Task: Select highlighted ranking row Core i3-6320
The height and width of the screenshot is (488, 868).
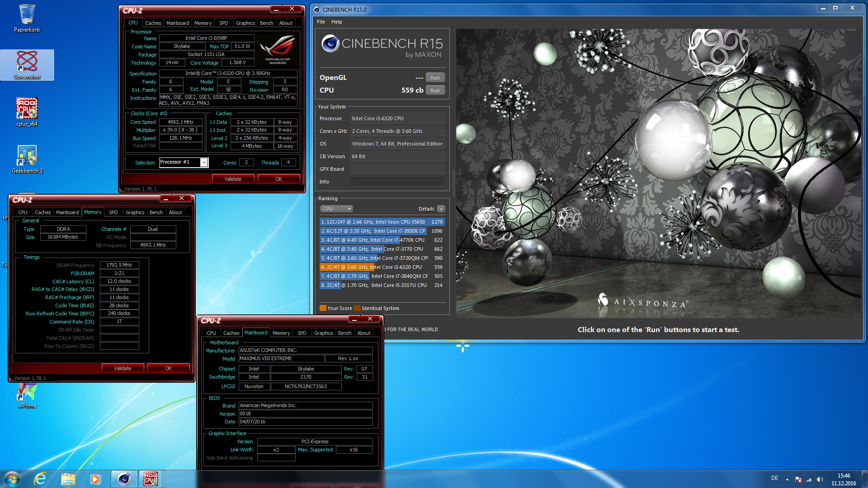Action: pos(382,267)
